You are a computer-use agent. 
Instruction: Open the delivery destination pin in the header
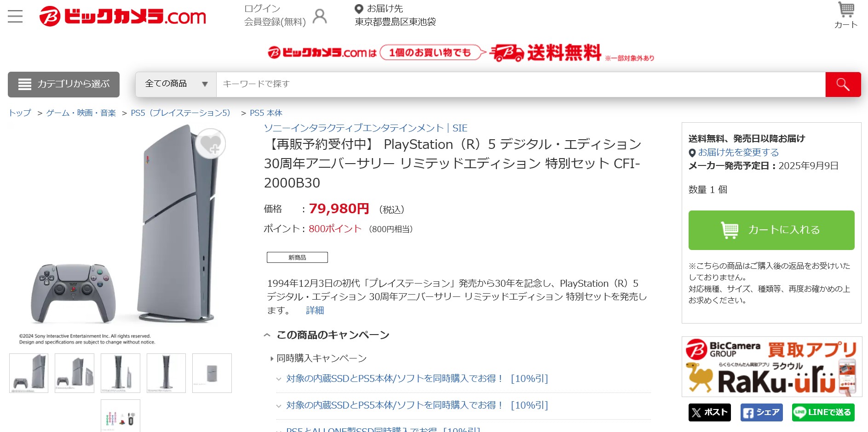tap(359, 9)
